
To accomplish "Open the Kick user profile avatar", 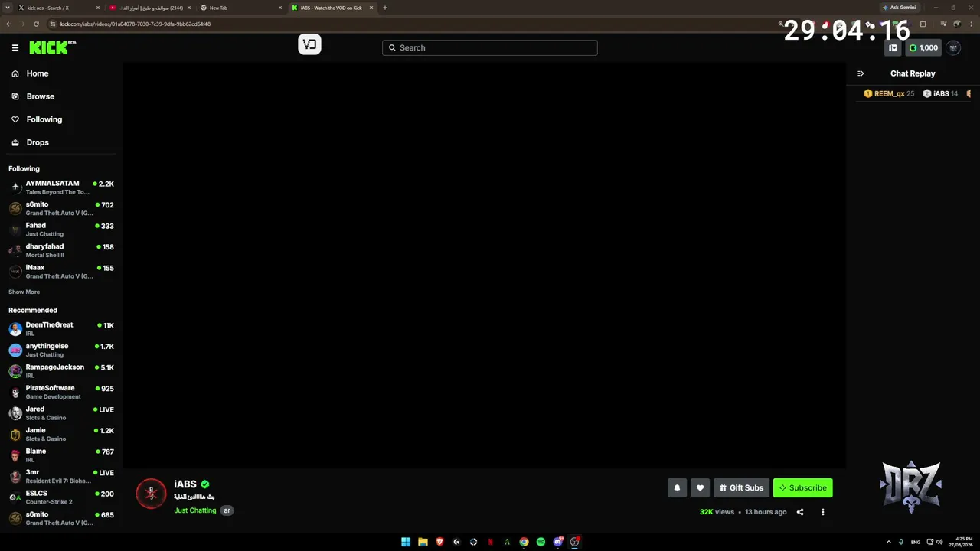I will pos(953,47).
